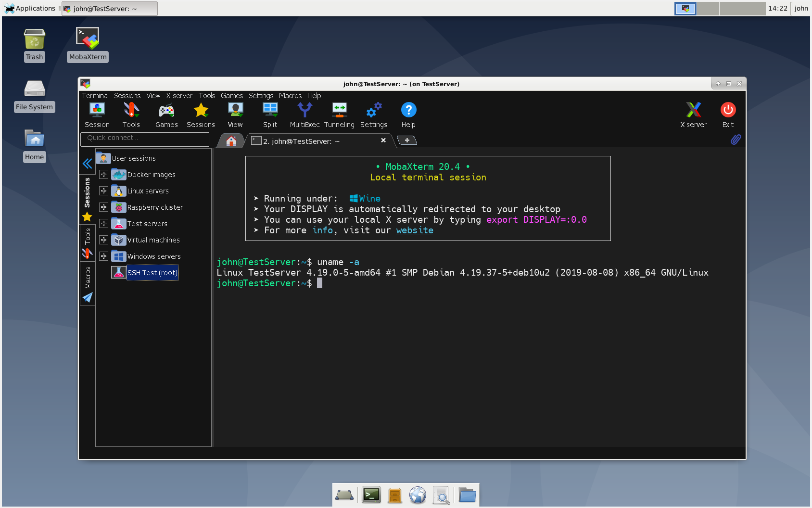Viewport: 812px width, 508px height.
Task: Open the file manager cabinet dock icon
Action: click(x=395, y=495)
